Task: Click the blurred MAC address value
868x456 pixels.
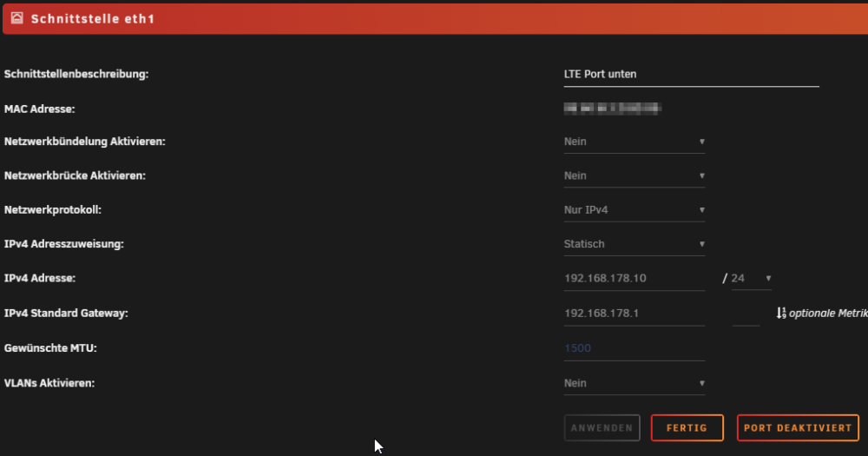Action: click(x=612, y=109)
